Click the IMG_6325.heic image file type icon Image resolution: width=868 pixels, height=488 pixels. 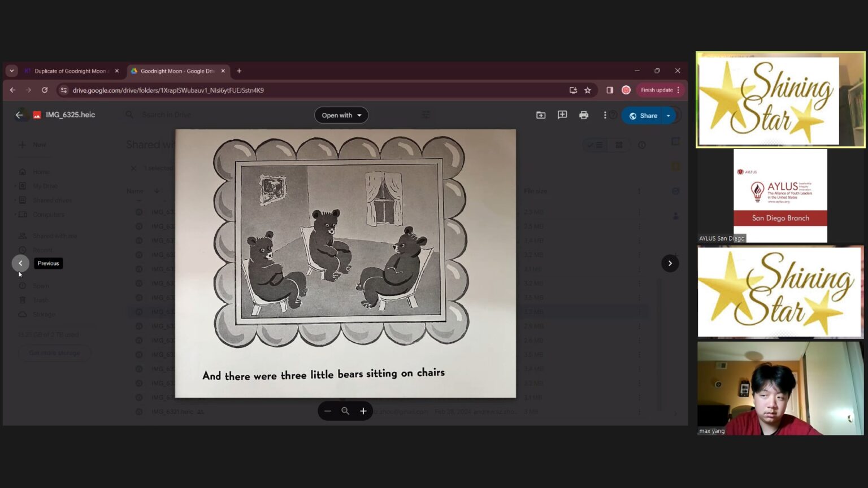37,115
